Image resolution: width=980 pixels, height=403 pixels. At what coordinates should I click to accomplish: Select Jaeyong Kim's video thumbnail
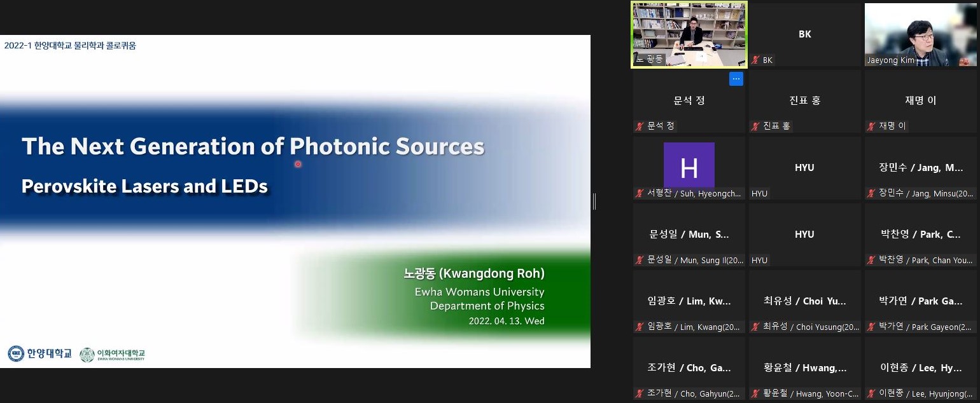pyautogui.click(x=920, y=34)
